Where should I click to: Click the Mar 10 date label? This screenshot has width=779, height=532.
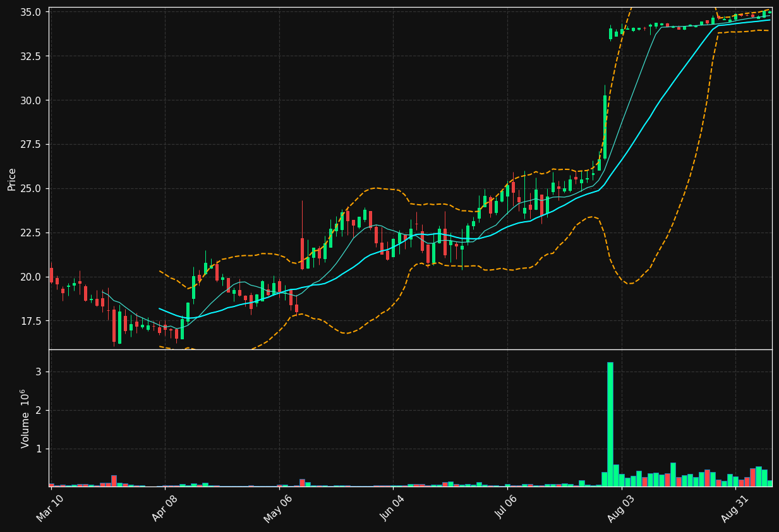50,508
